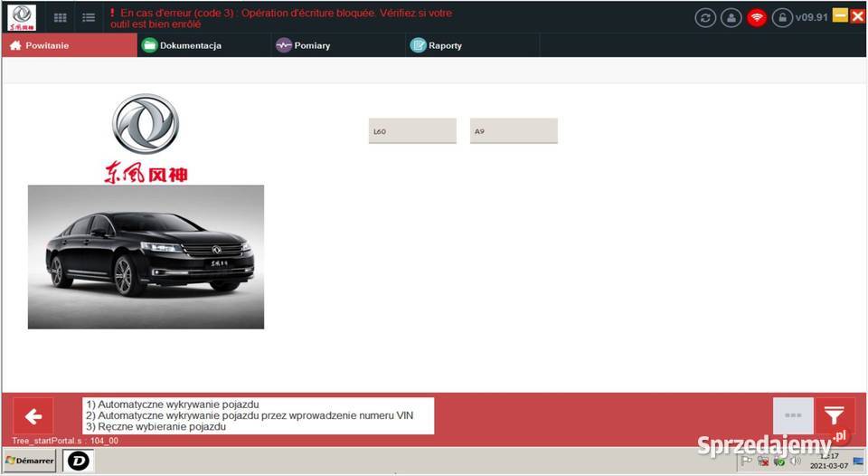Viewport: 868px width, 476px height.
Task: Select the L60 vehicle model
Action: pos(412,131)
